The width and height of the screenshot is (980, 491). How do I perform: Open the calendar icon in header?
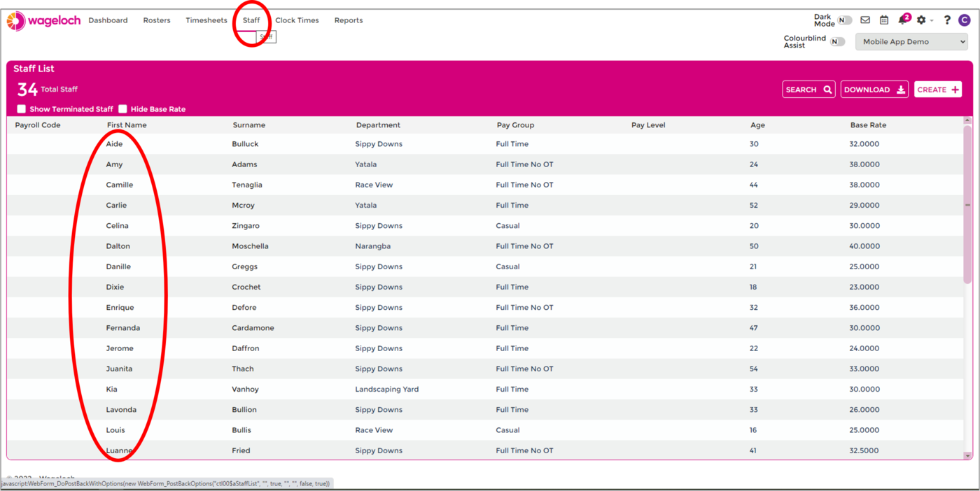click(x=884, y=20)
